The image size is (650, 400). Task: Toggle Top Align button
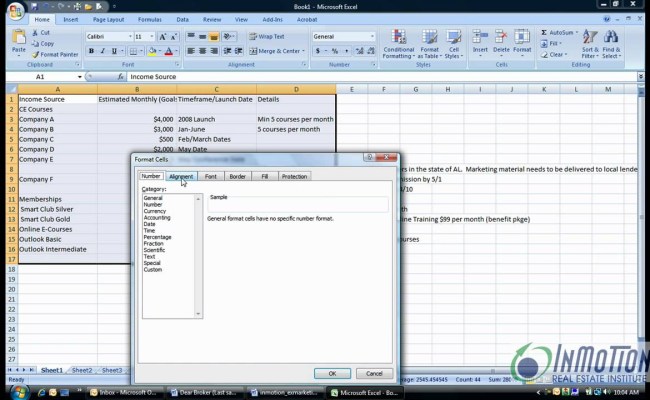pyautogui.click(x=191, y=36)
